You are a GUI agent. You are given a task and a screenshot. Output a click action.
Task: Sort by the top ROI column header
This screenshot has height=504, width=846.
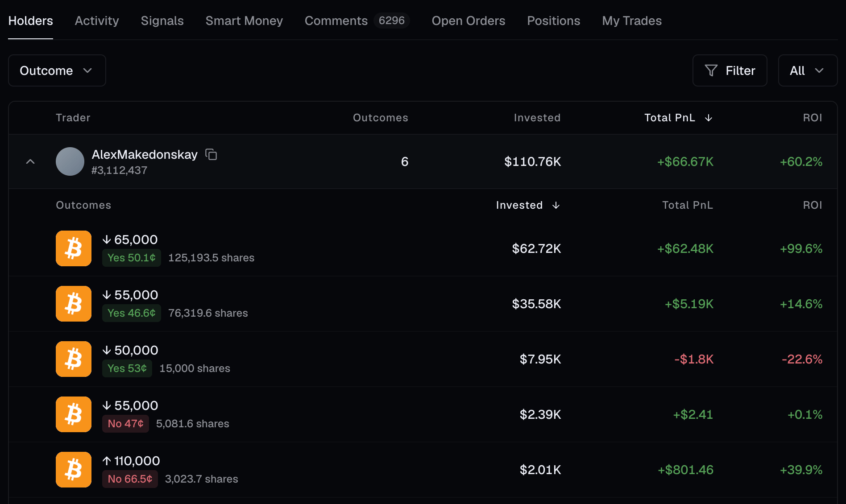[x=813, y=118]
